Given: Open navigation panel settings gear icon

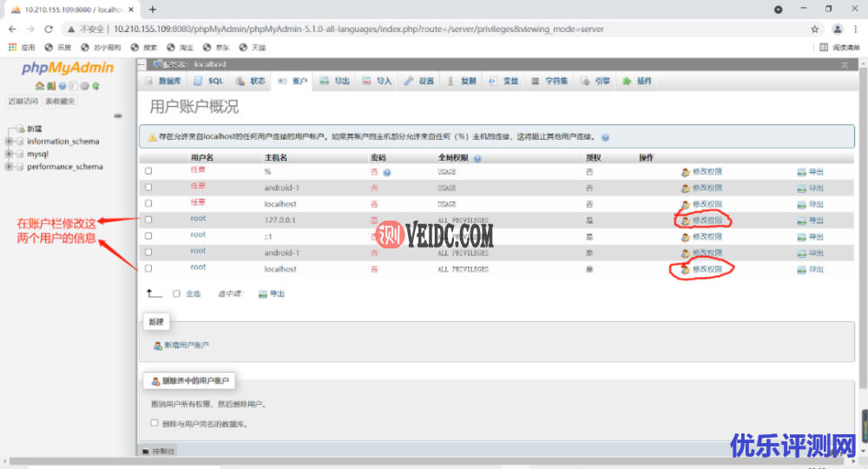Looking at the screenshot, I should pos(85,86).
